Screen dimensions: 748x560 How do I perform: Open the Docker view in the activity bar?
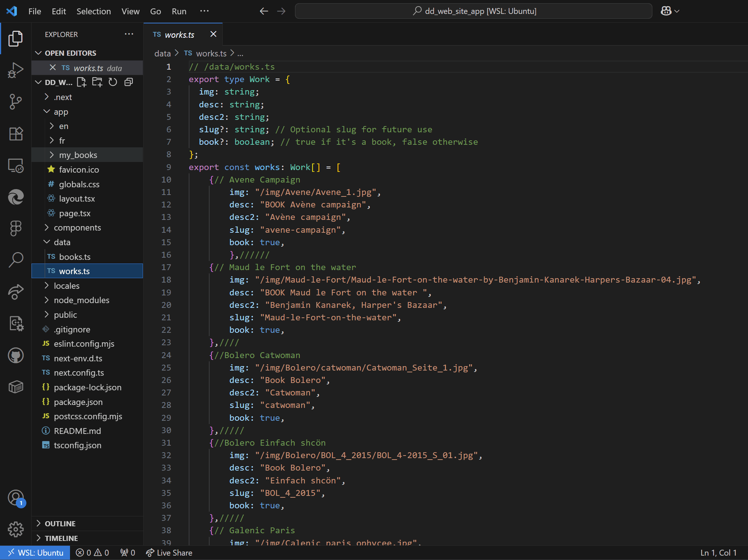(15, 387)
